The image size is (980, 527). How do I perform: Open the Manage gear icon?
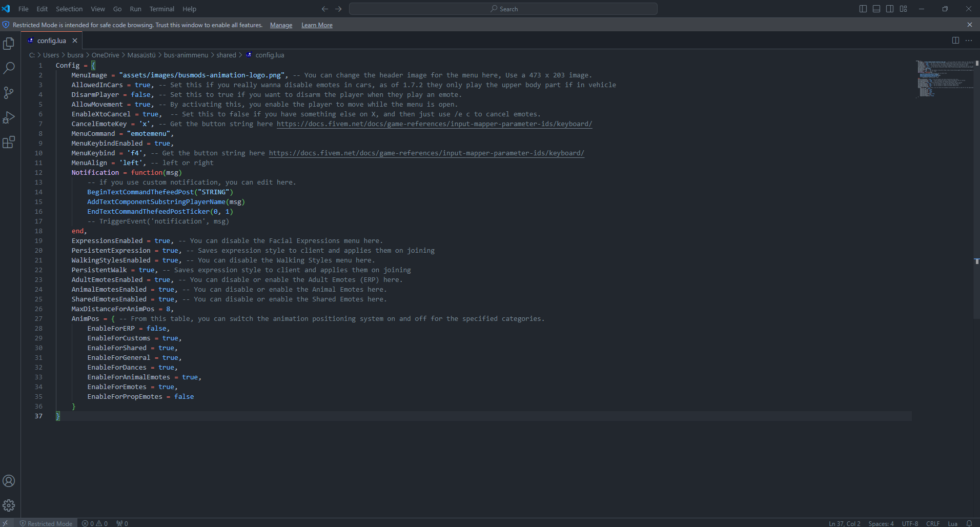[x=9, y=505]
